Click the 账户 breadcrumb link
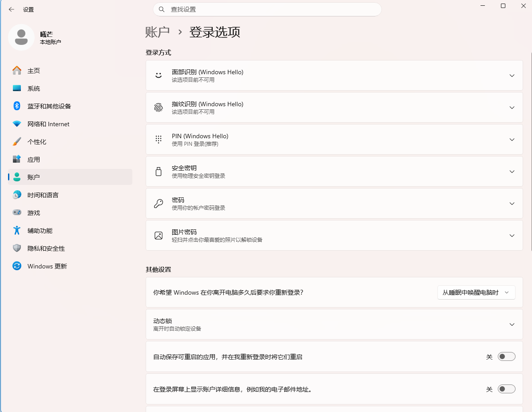 tap(158, 32)
